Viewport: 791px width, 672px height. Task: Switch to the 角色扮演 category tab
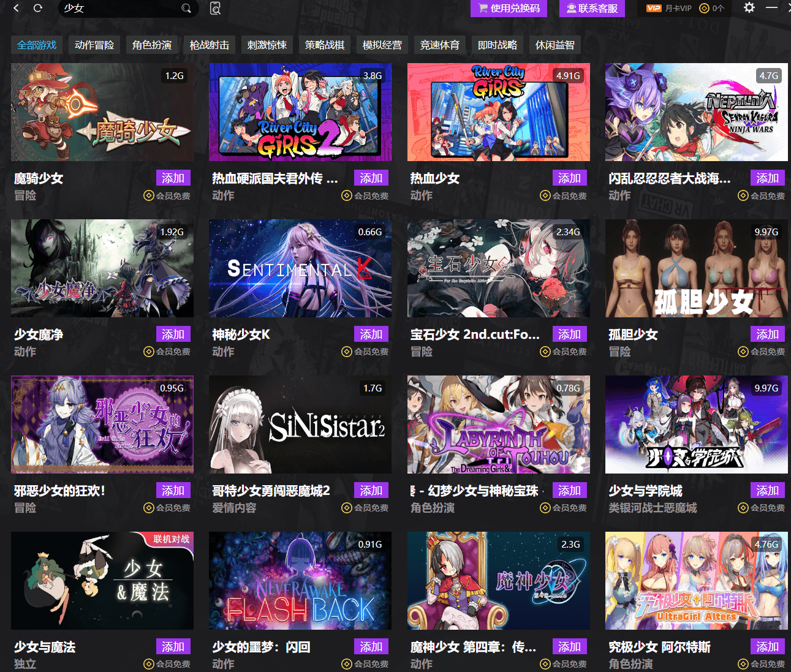(152, 45)
